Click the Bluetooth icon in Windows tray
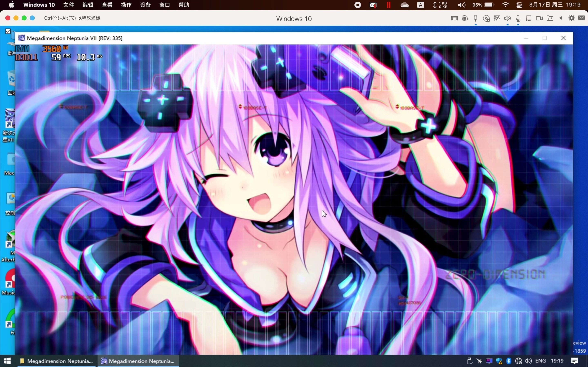The width and height of the screenshot is (588, 367). [x=509, y=361]
